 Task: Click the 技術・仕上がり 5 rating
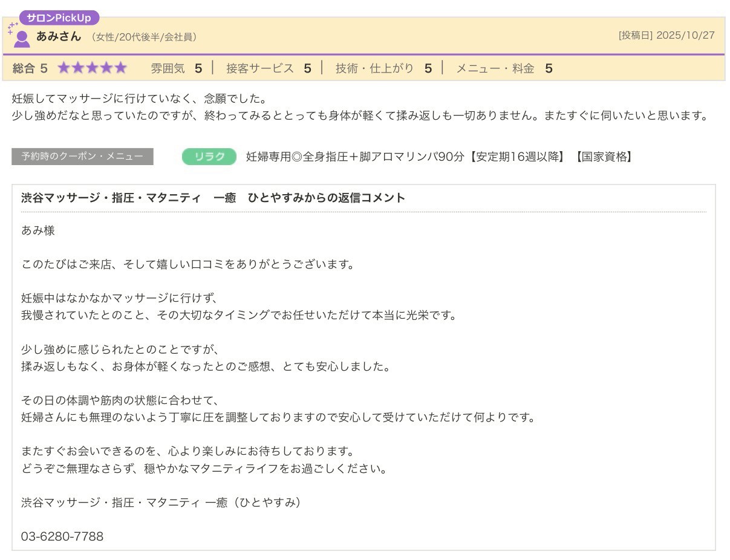(383, 68)
